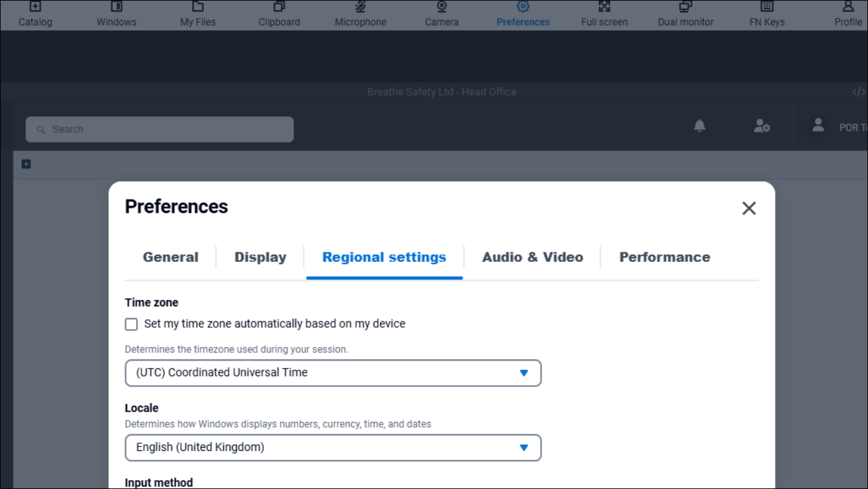Click inside the Search field

[x=159, y=129]
